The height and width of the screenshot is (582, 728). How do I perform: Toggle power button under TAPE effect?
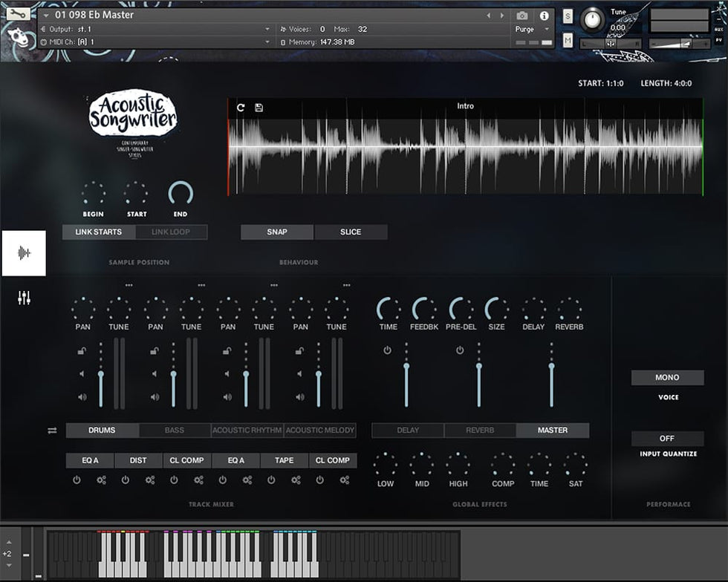coord(271,480)
